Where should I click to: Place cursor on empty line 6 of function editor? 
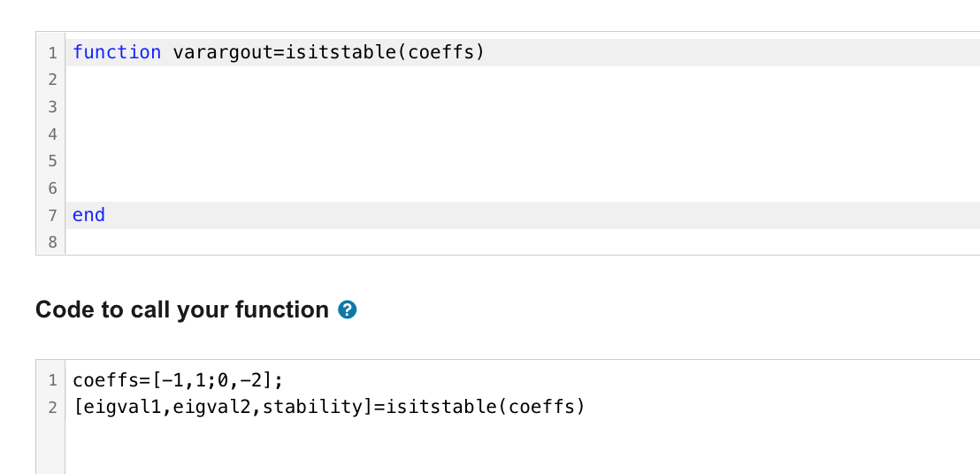pos(523,188)
